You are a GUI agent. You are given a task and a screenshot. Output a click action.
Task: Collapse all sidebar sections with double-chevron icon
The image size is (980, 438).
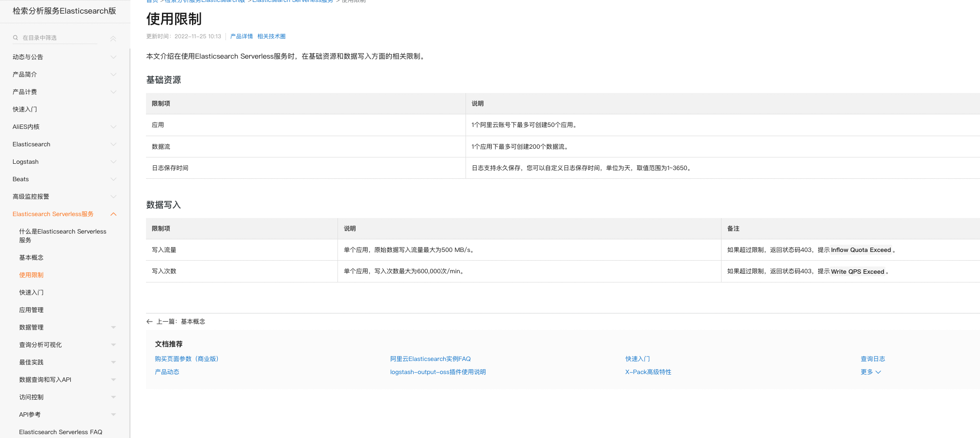pos(113,38)
